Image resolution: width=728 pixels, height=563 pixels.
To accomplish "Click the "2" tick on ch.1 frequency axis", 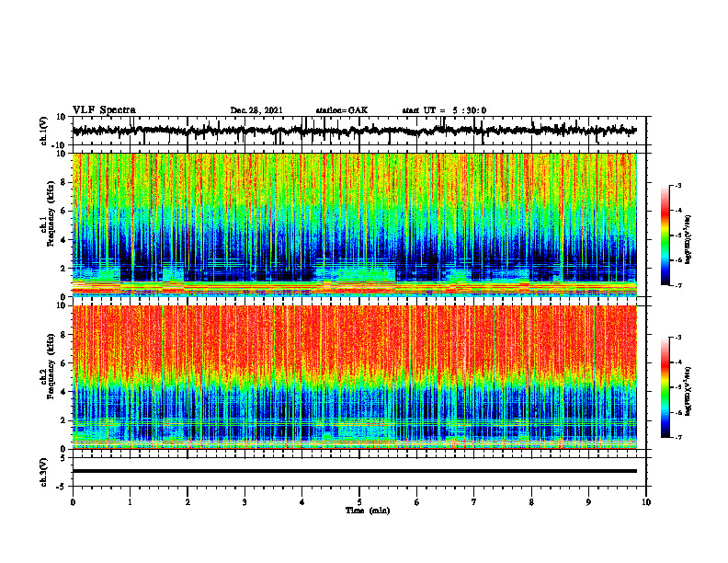I will (63, 268).
